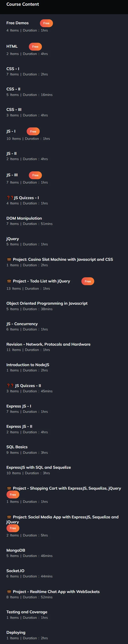This screenshot has height=644, width=128.
Task: Click the briefcase icon beside Casino Slot Machine project
Action: point(9,259)
